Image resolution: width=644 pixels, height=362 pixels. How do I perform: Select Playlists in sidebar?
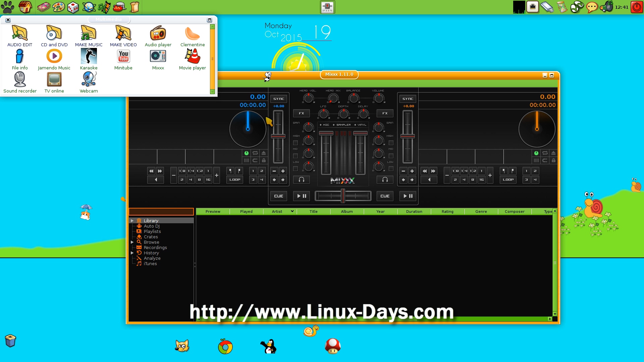pyautogui.click(x=152, y=231)
